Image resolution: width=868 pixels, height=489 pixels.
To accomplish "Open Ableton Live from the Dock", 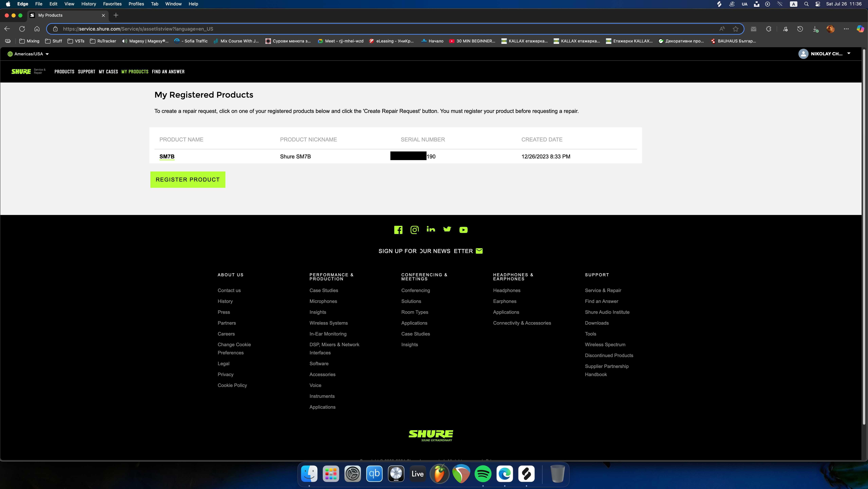I will (418, 474).
